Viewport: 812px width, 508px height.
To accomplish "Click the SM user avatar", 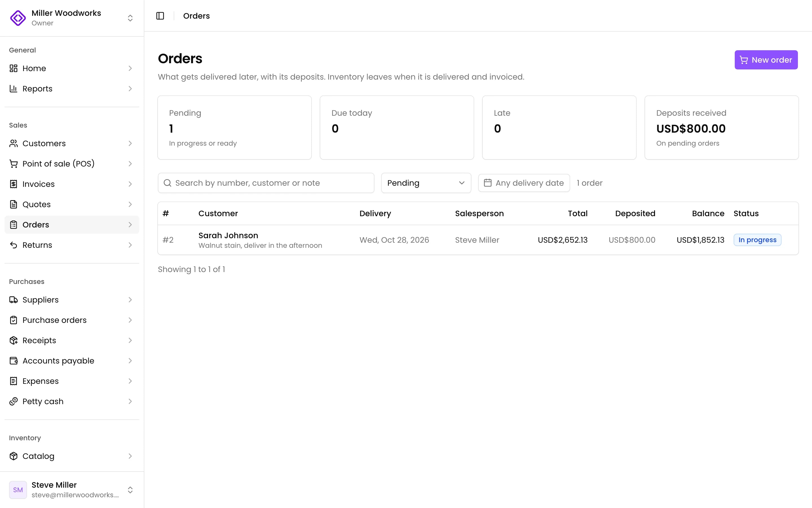I will pos(18,490).
